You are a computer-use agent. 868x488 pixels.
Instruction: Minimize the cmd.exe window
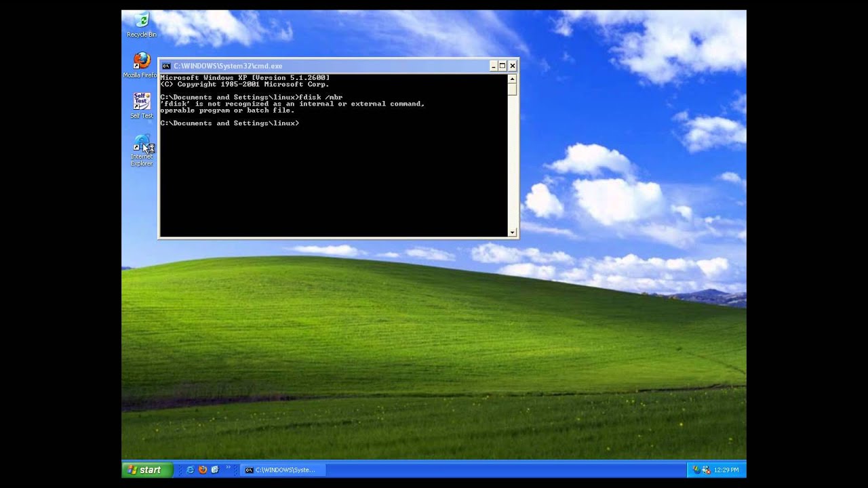pyautogui.click(x=493, y=66)
